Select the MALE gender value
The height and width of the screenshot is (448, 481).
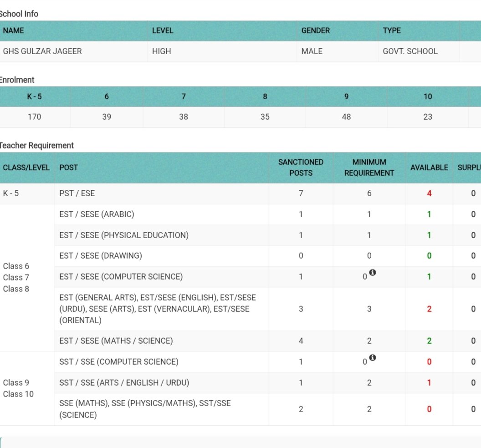coord(312,51)
